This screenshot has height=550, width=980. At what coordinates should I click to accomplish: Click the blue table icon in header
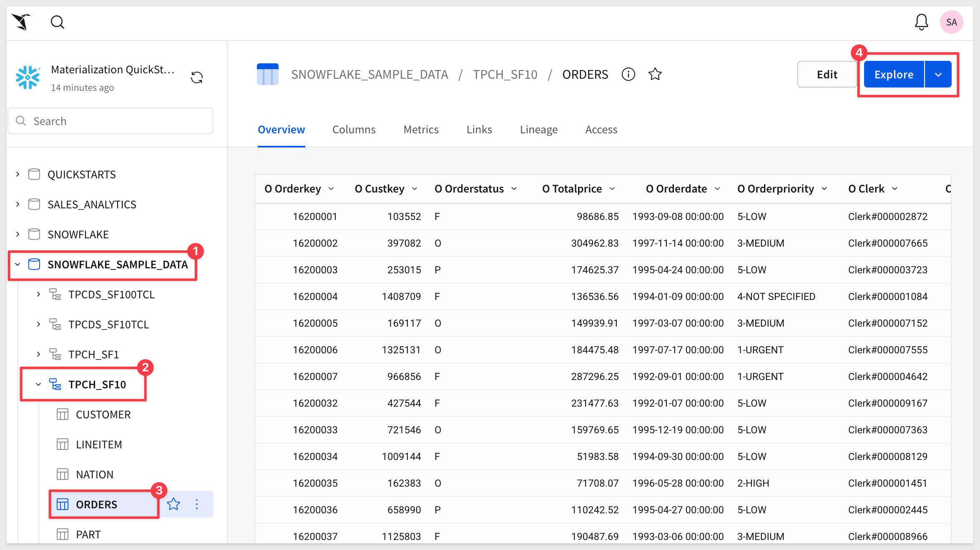click(x=268, y=74)
